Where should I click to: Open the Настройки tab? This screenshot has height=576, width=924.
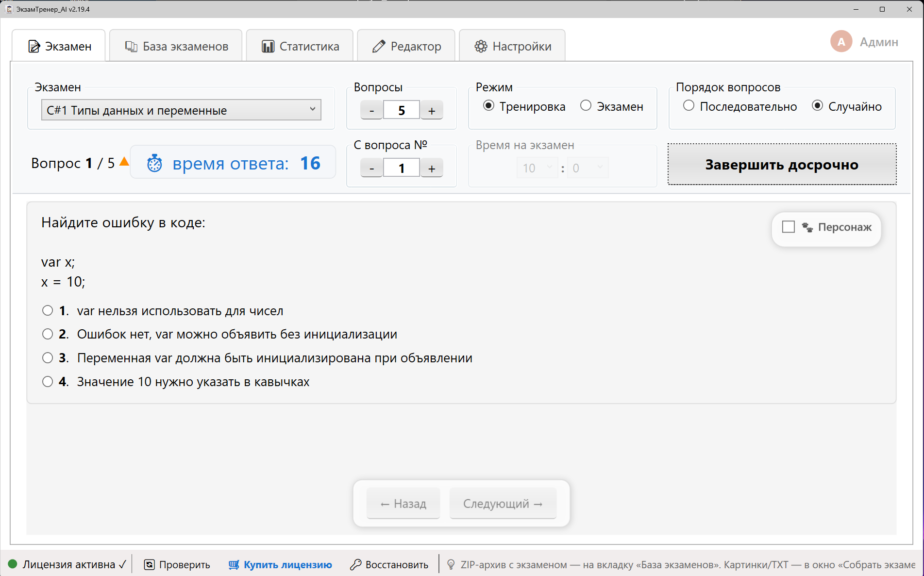[x=512, y=46]
